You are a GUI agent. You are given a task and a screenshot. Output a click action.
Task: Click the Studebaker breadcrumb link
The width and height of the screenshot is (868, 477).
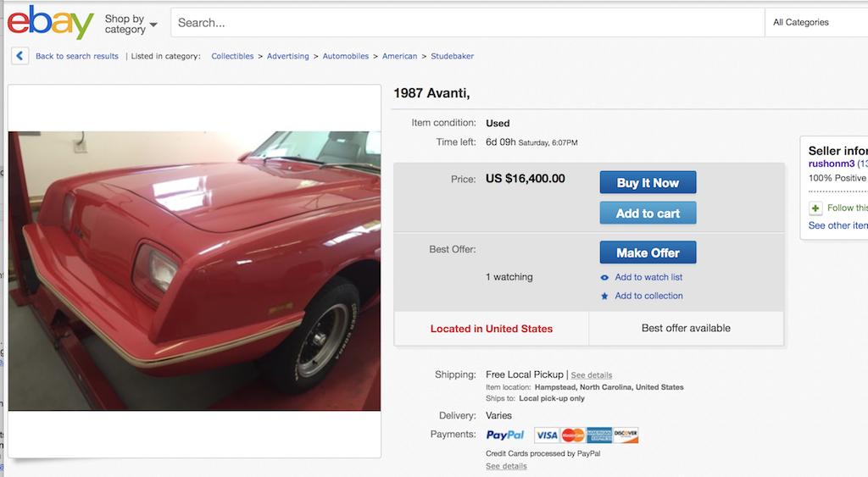click(x=452, y=57)
